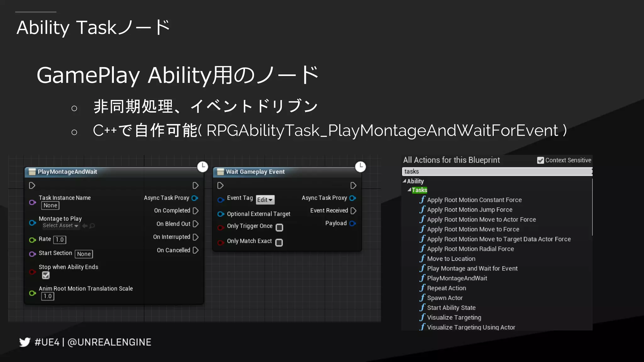Image resolution: width=644 pixels, height=362 pixels.
Task: Open Montage to Play Select Asset dropdown
Action: coord(60,226)
